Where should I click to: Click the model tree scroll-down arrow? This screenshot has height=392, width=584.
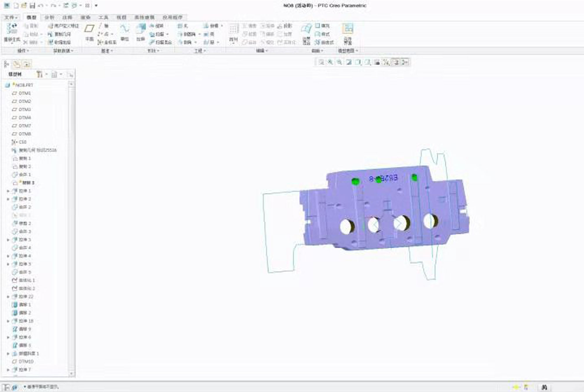[x=71, y=373]
